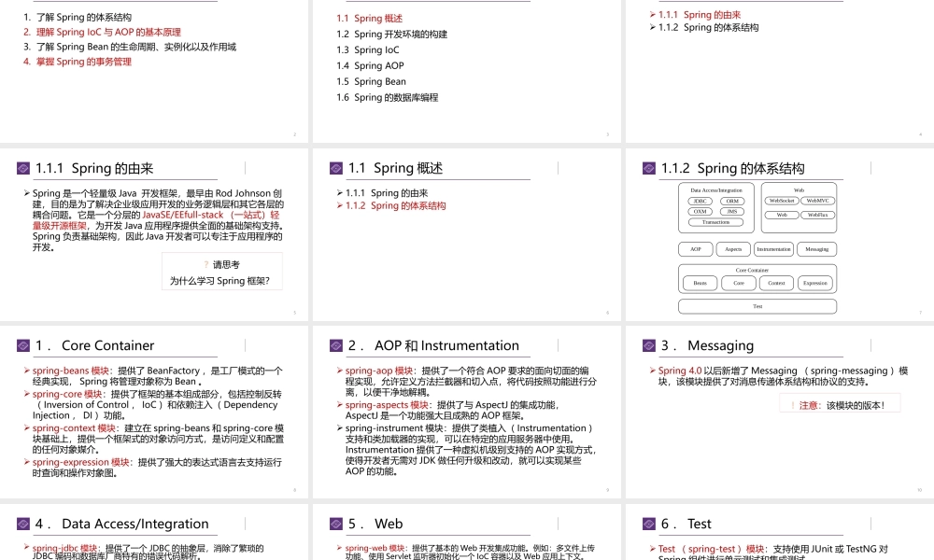Open the "1.6 Spring 的数据库编程" outline entry
The width and height of the screenshot is (934, 560).
tap(387, 97)
